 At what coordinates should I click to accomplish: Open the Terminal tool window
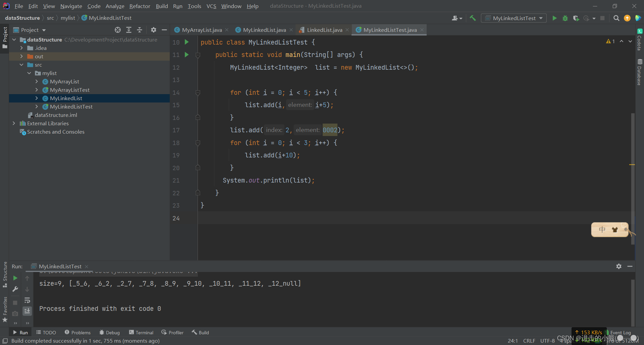pos(141,332)
